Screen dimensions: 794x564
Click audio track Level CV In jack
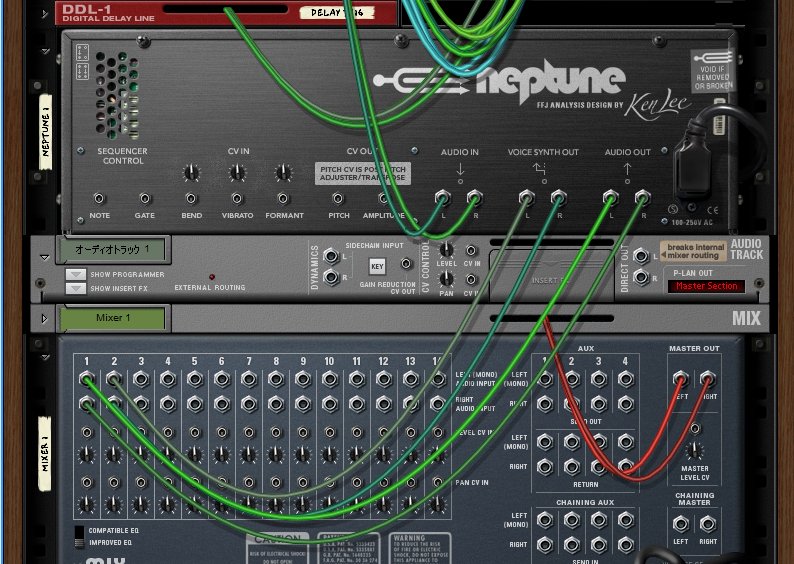471,250
